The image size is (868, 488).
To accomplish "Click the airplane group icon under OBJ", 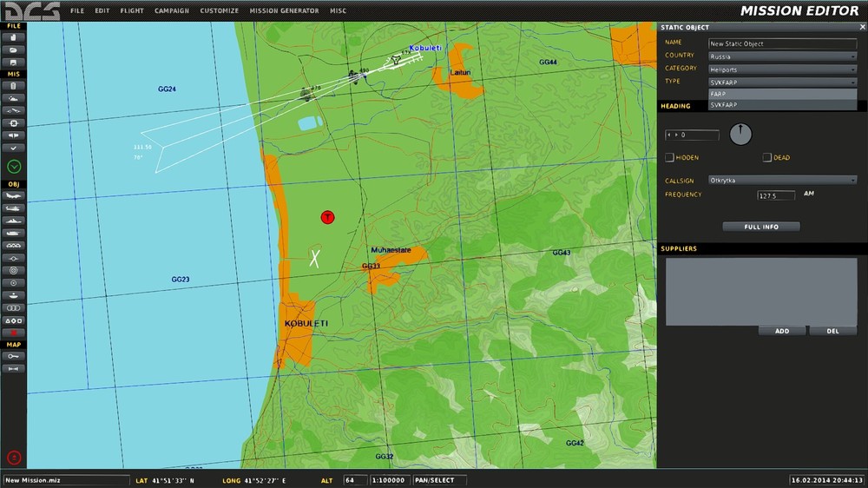I will (x=14, y=196).
